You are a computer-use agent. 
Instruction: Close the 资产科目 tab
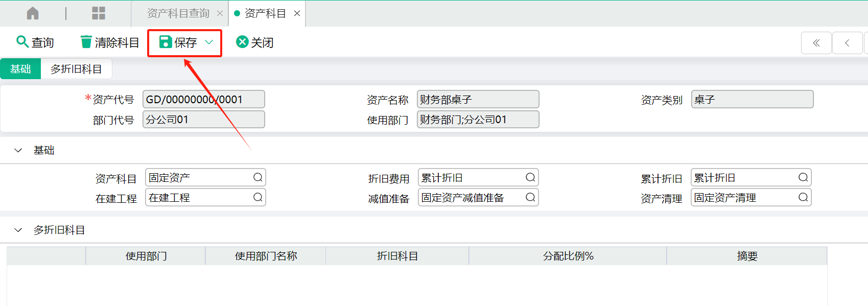(x=297, y=13)
